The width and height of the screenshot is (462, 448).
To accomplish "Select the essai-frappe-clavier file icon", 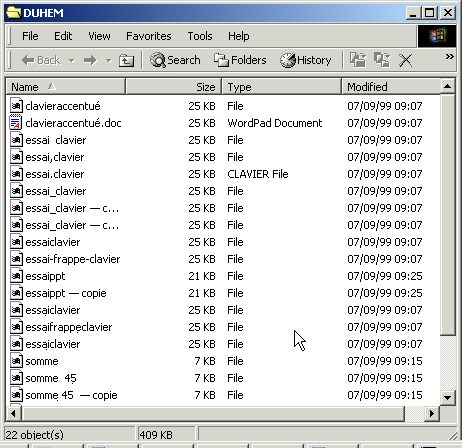I will (16, 259).
